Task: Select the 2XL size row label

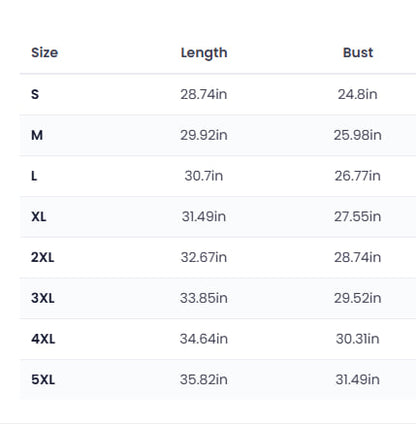Action: pyautogui.click(x=42, y=257)
